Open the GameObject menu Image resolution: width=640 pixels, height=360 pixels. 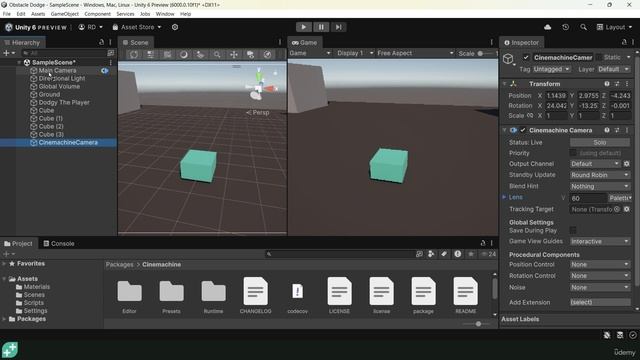[x=64, y=14]
